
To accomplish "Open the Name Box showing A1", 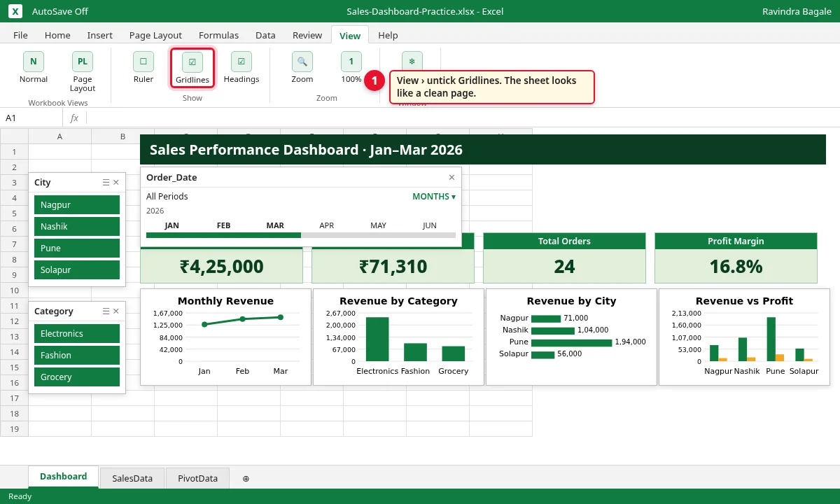I will (31, 118).
